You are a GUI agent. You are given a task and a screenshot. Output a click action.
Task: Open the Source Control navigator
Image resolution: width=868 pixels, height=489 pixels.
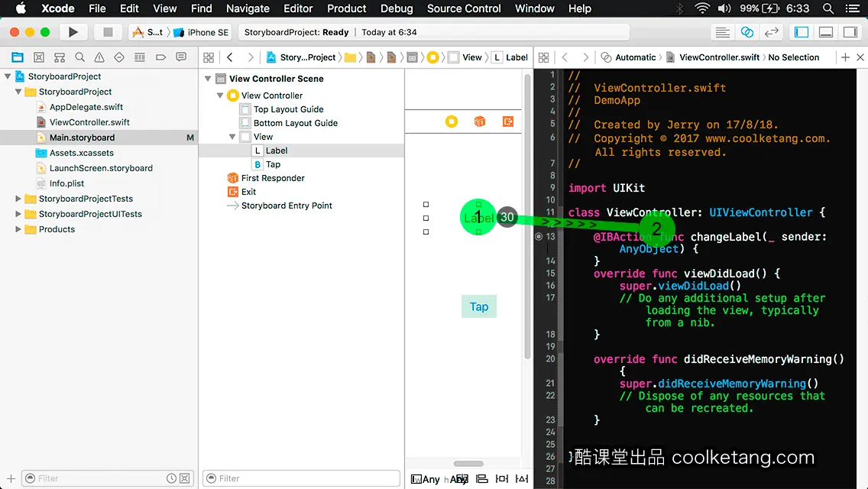(39, 57)
